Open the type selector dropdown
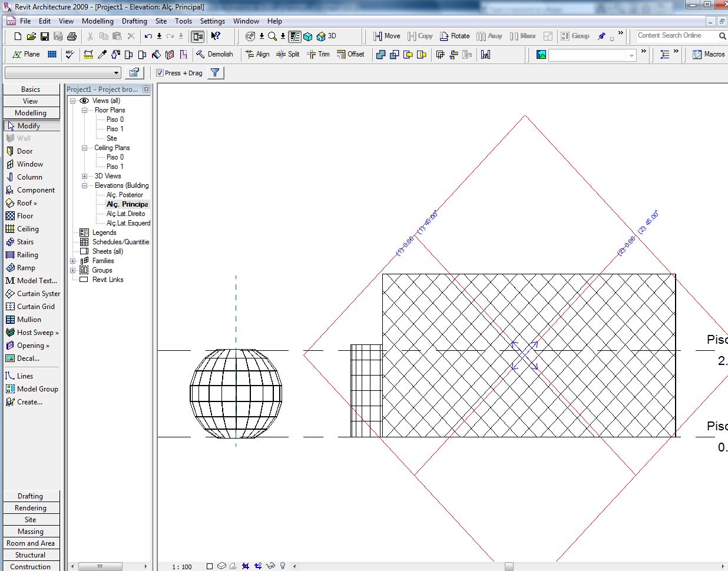Viewport: 728px width, 571px height. [x=117, y=73]
